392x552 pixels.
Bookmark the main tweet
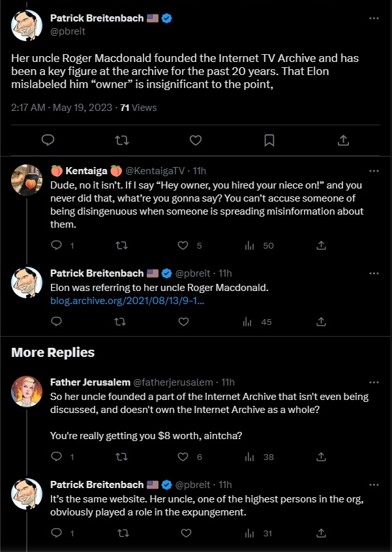269,140
